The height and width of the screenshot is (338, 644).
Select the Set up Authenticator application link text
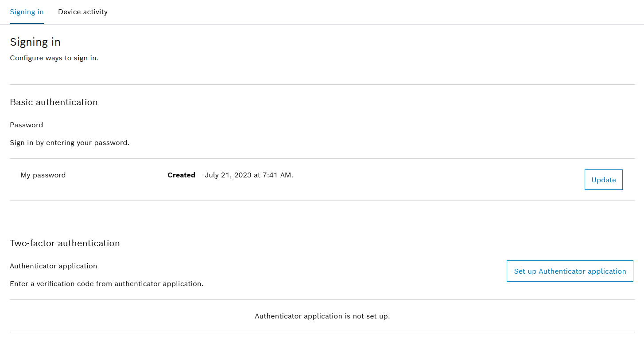pos(570,271)
